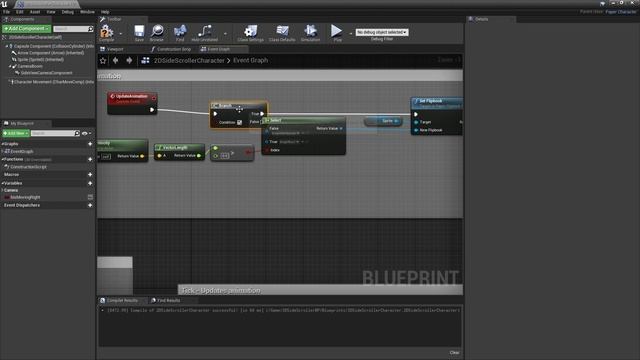Toggle the Branch node Condition checkbox

click(x=240, y=122)
